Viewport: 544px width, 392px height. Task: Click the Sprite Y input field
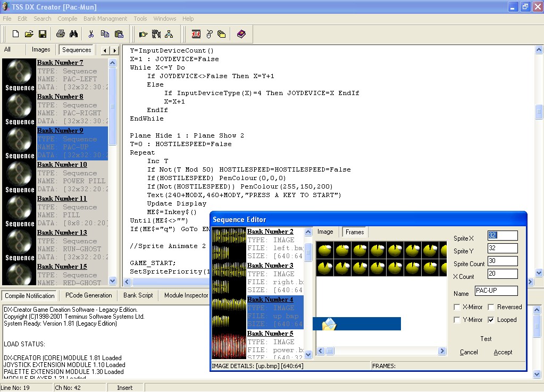tap(503, 248)
